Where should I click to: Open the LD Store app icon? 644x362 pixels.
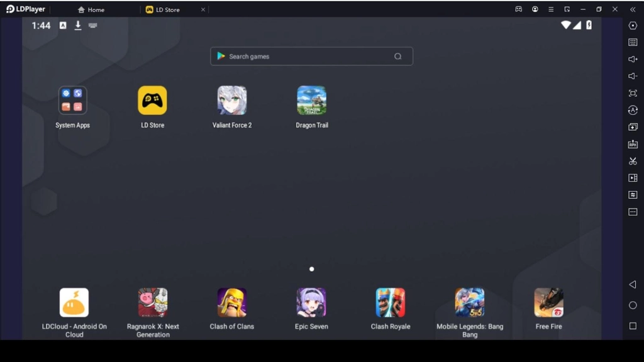(152, 101)
